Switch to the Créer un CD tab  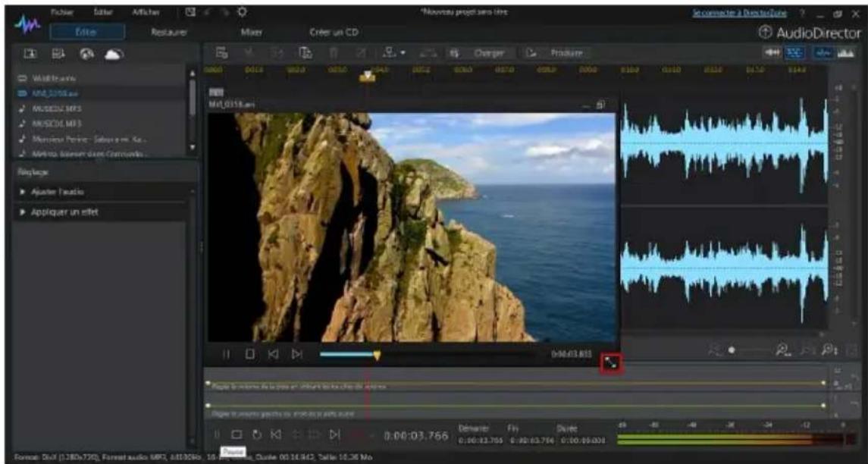(x=334, y=33)
